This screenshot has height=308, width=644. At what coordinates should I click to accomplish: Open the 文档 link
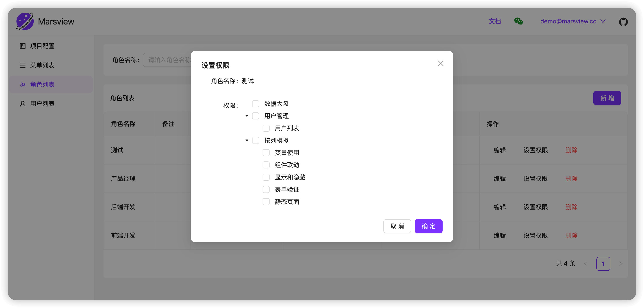(x=495, y=21)
